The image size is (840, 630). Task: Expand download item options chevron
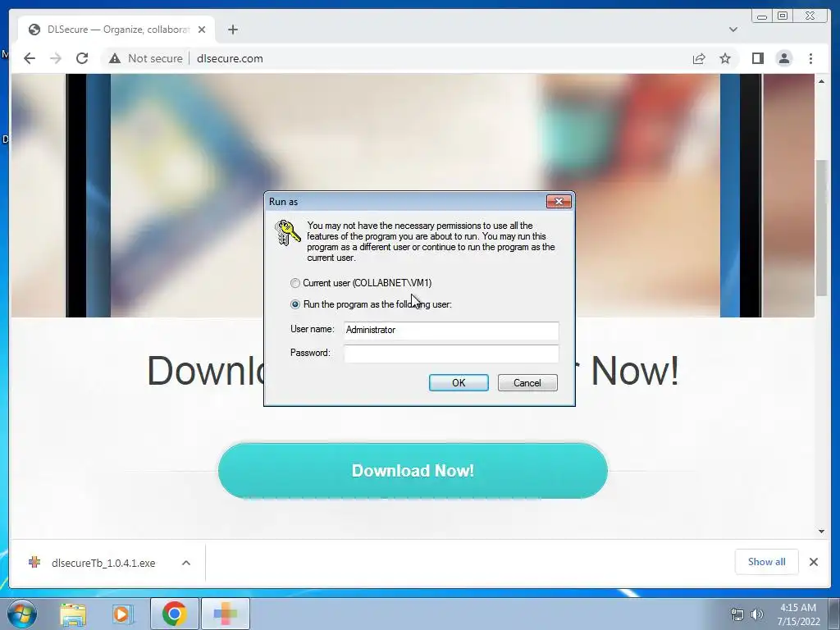click(186, 563)
